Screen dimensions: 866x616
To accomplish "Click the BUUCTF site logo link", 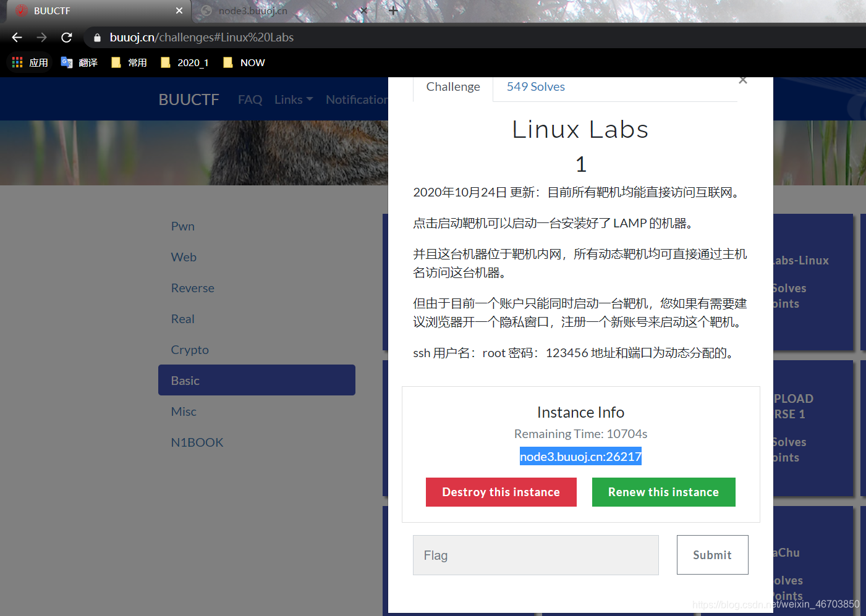I will click(x=189, y=99).
